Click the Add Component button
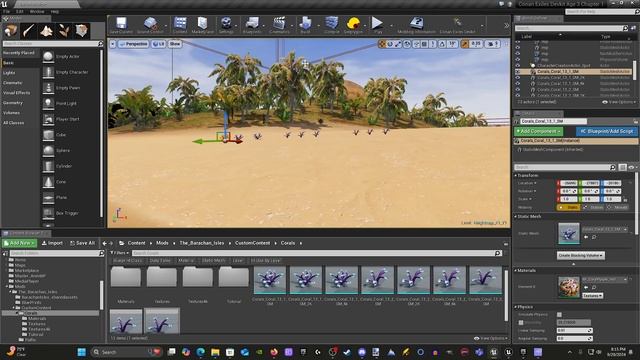This screenshot has width=640, height=360. click(538, 131)
